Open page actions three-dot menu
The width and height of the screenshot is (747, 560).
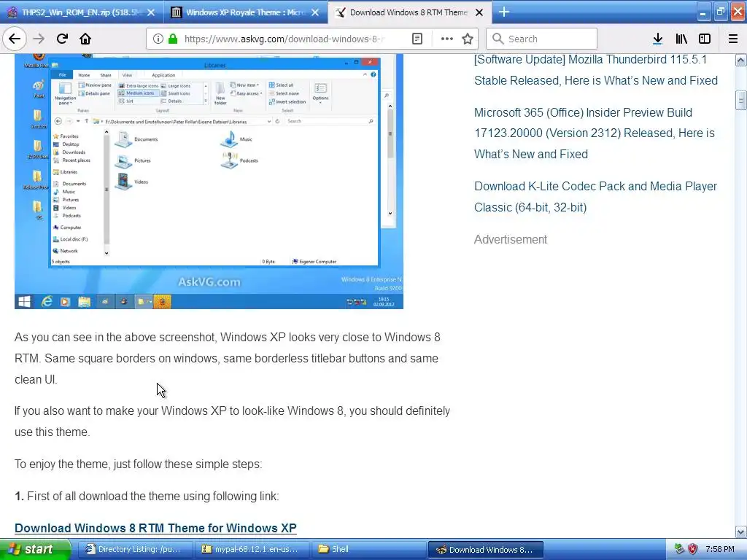[447, 39]
